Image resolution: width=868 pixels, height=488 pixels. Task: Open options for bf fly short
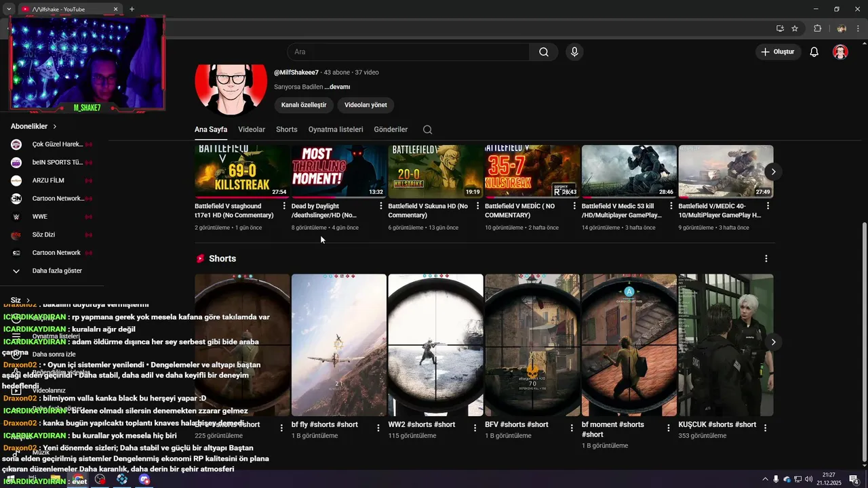378,428
